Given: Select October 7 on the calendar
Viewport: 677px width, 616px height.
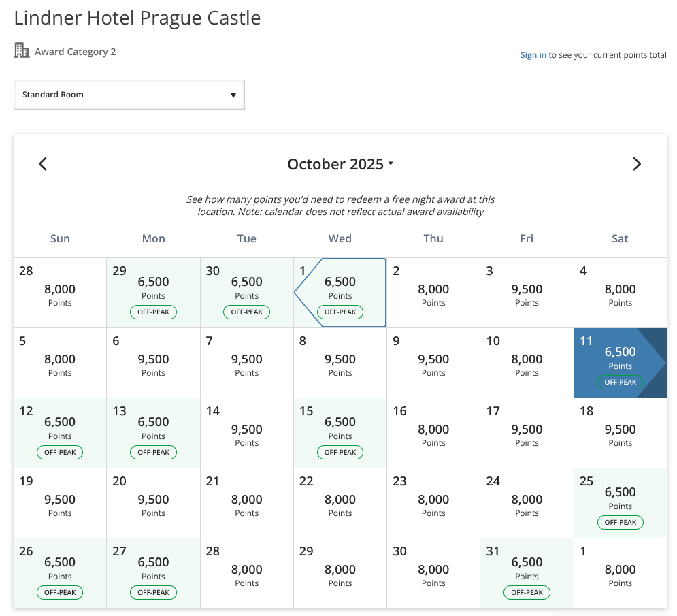Looking at the screenshot, I should [247, 363].
